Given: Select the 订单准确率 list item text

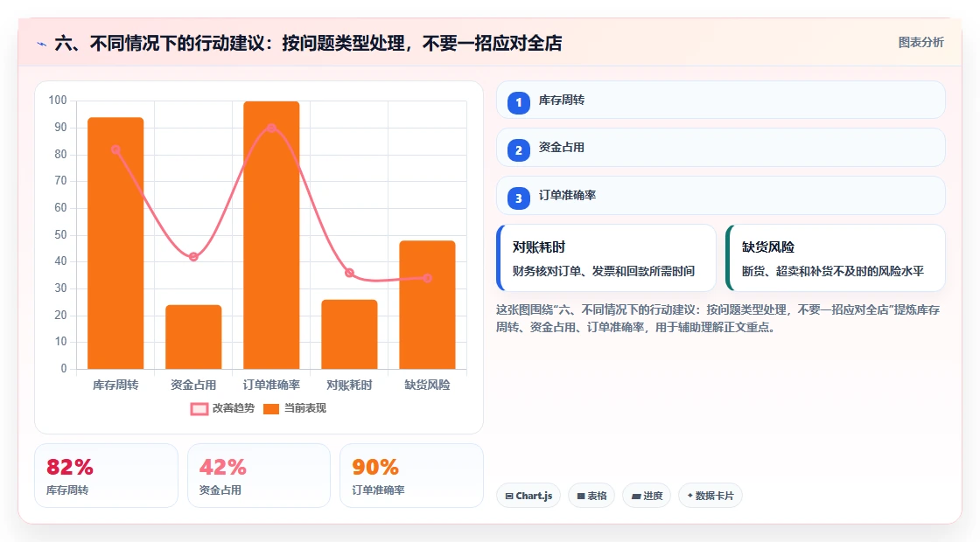Looking at the screenshot, I should (567, 196).
